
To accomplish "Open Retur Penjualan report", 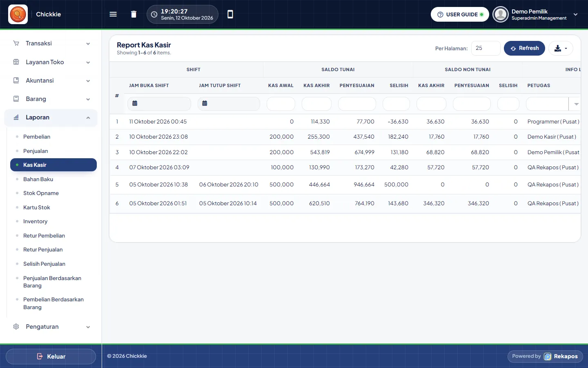I will tap(43, 249).
